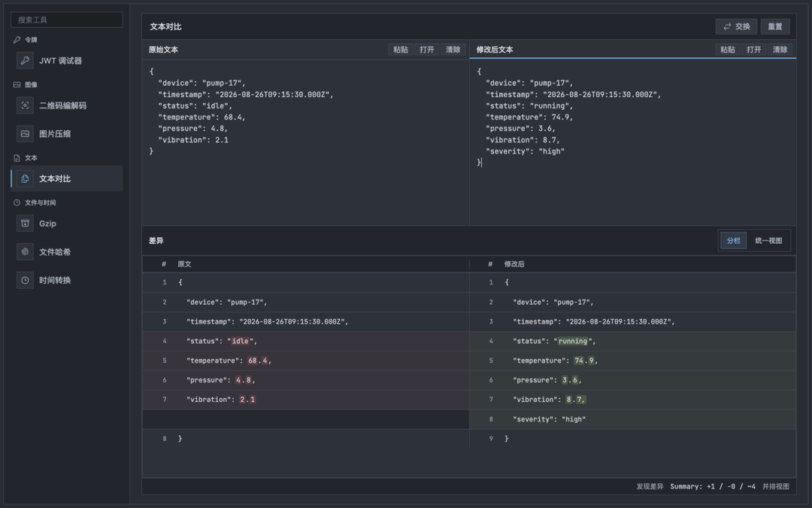The height and width of the screenshot is (508, 812).
Task: Click the removed "status": "idle" diff line
Action: point(305,341)
